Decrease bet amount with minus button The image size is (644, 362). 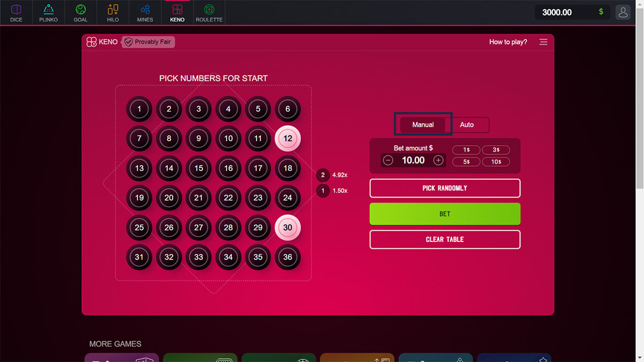click(389, 160)
